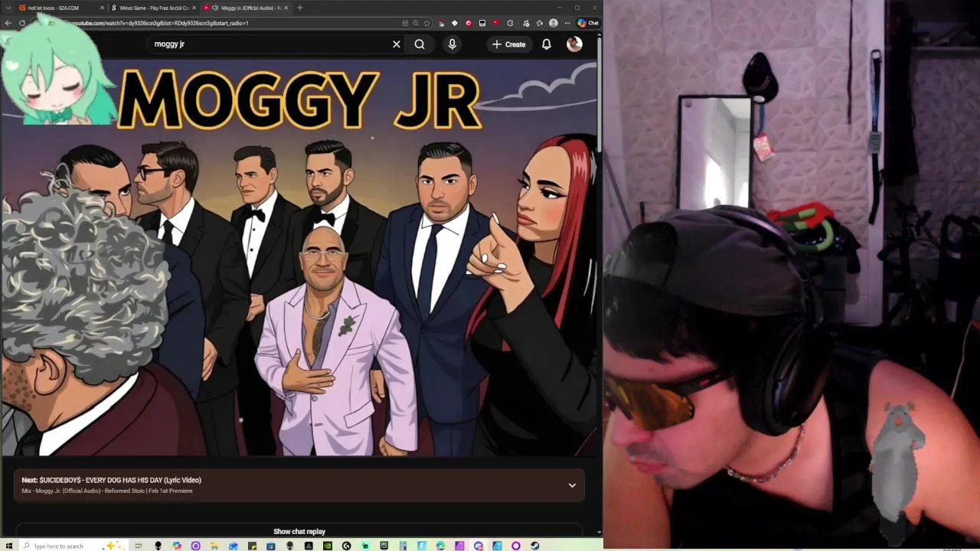This screenshot has height=551, width=980.
Task: Click the youtube.com address bar URL
Action: (x=160, y=23)
